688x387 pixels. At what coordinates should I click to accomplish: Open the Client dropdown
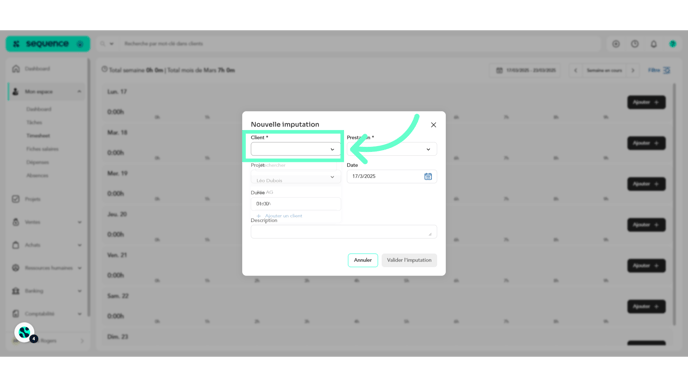(295, 149)
